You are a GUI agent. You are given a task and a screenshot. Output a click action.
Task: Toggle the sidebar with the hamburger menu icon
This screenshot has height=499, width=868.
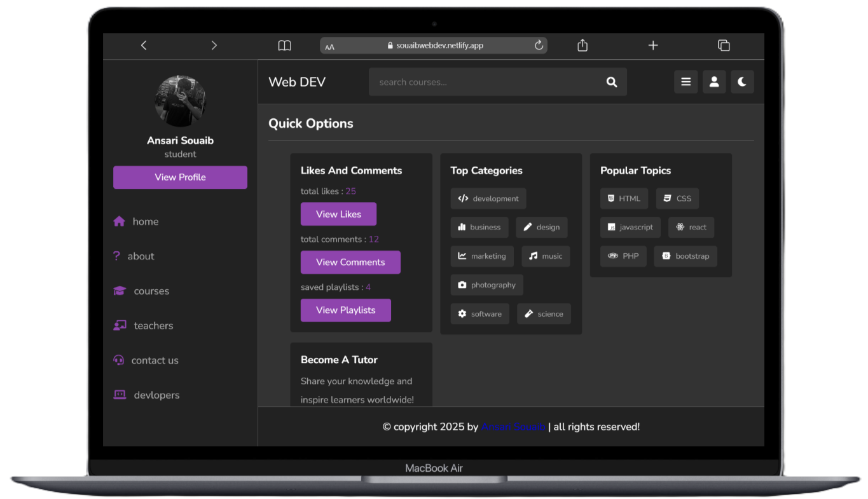point(685,82)
